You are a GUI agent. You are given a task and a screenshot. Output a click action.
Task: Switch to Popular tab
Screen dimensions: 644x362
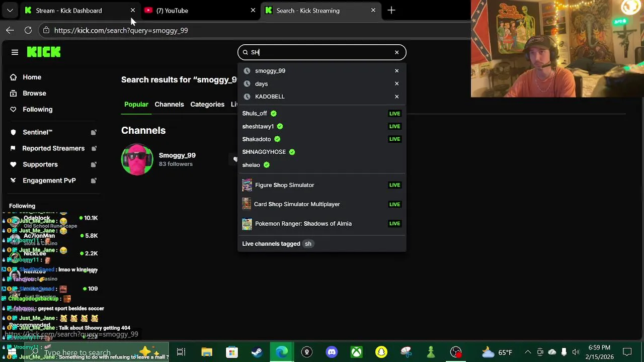click(x=136, y=105)
